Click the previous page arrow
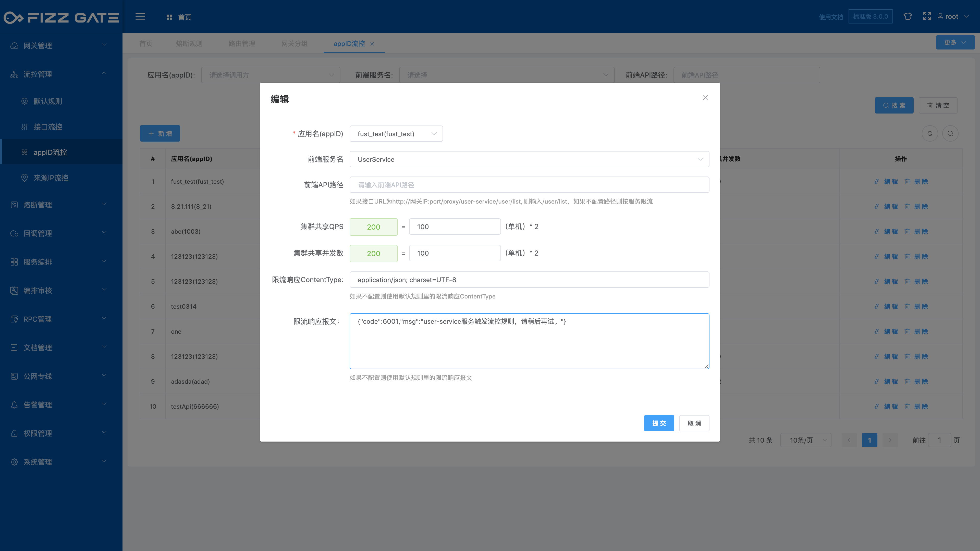The image size is (980, 551). pos(849,440)
